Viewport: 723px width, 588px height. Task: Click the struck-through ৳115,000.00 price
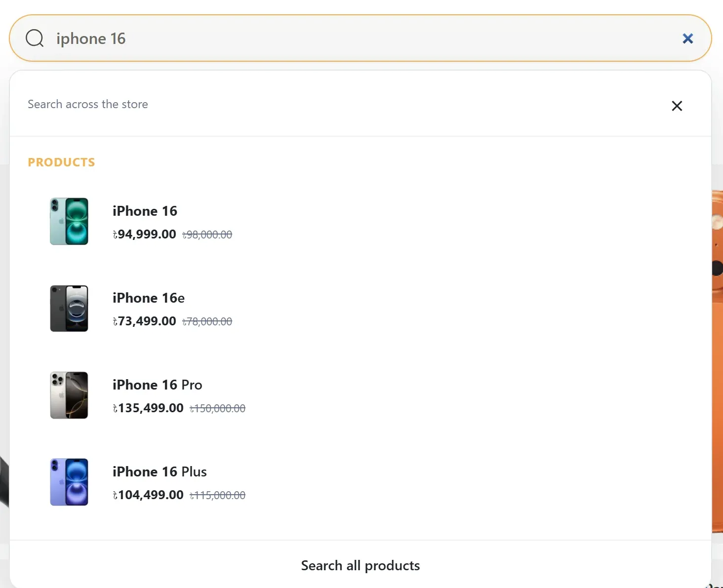(x=218, y=495)
